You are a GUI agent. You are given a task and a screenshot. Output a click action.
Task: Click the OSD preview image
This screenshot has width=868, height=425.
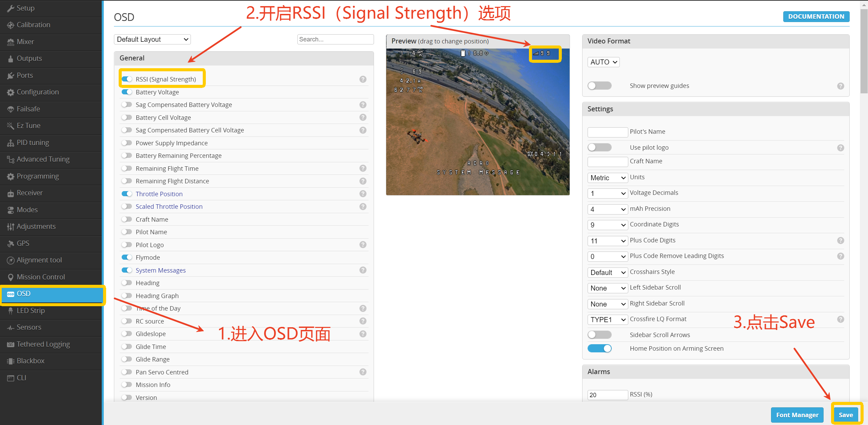pyautogui.click(x=478, y=122)
